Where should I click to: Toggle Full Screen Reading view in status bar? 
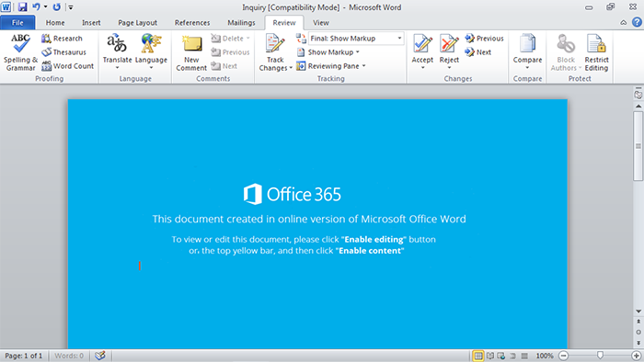490,356
